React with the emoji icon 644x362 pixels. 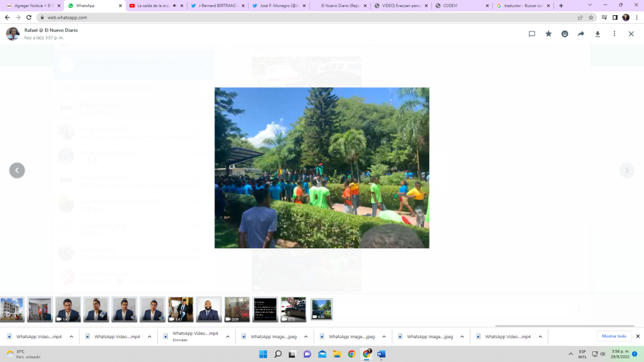coord(565,34)
